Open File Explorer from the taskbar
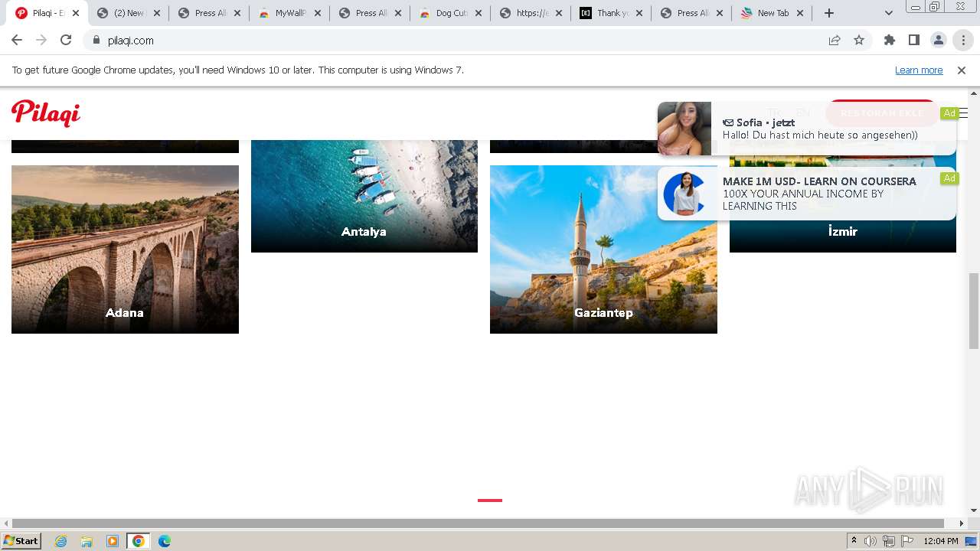980x551 pixels. point(87,541)
